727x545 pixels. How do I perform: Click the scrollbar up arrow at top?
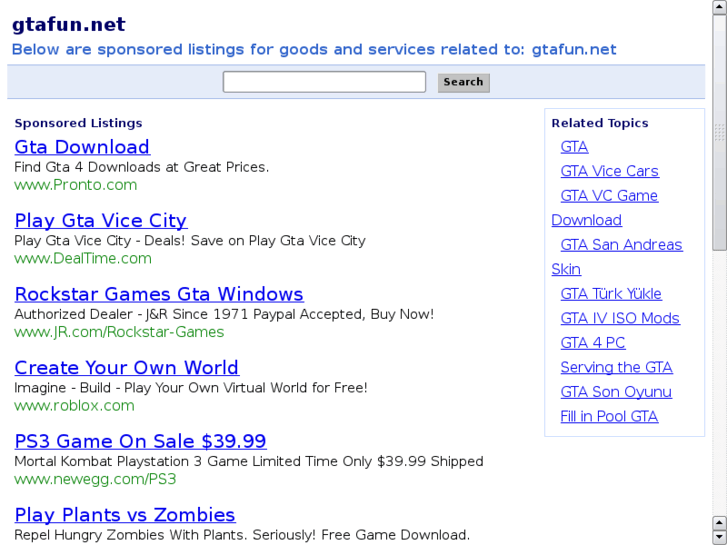pyautogui.click(x=720, y=7)
